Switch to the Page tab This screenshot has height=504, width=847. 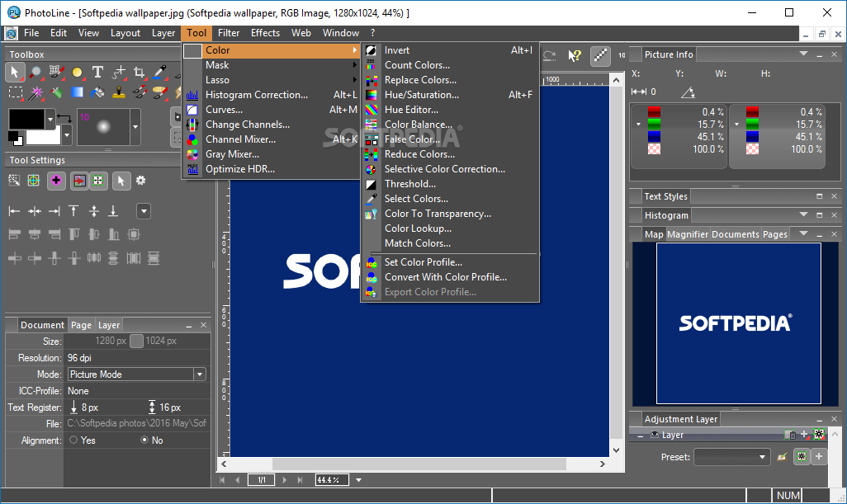[81, 325]
